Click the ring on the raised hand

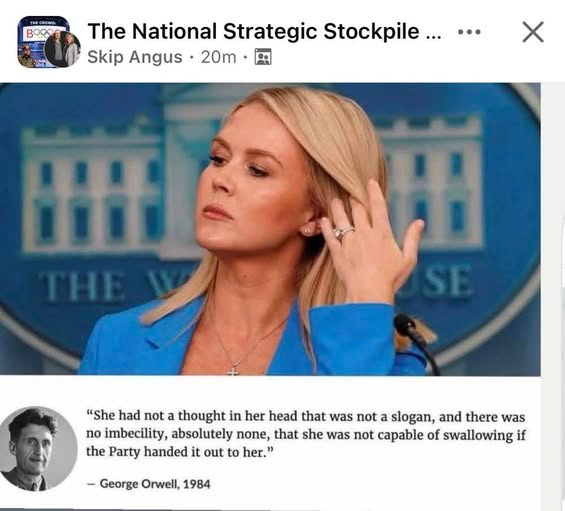[344, 232]
